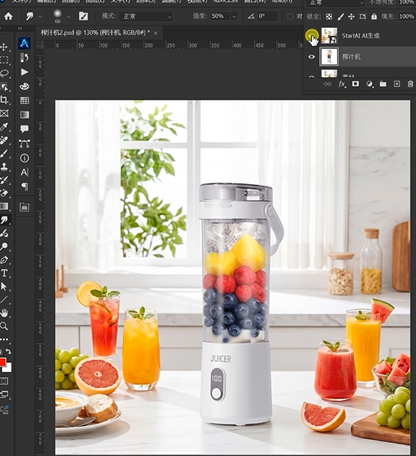
Task: Open the Comments panel speech-bubble icon
Action: 24,129
